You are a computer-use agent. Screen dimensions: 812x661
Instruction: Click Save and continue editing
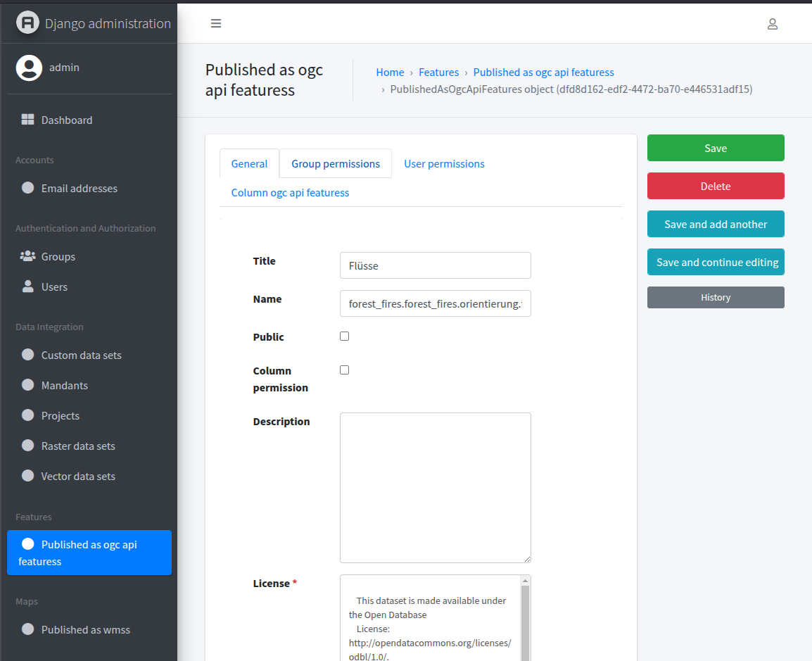715,262
